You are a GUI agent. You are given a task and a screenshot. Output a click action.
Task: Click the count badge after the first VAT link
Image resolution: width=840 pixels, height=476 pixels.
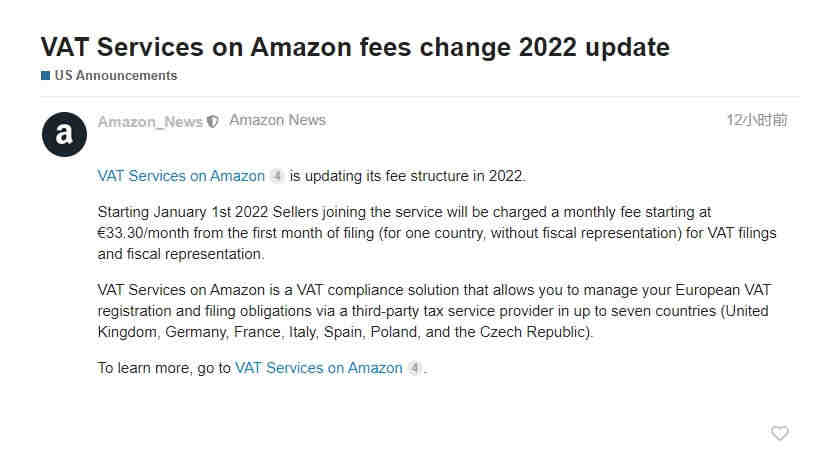point(277,175)
